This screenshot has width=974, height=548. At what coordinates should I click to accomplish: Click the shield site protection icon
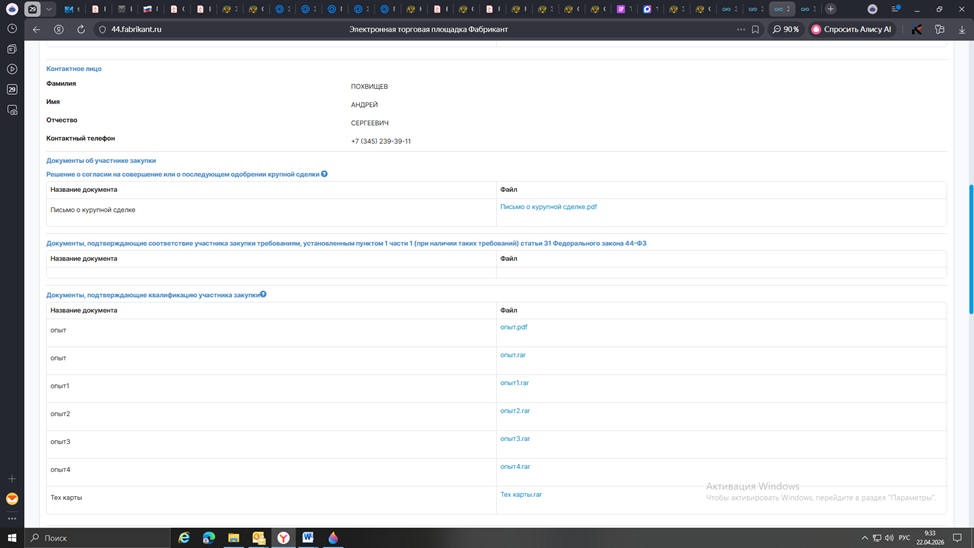(x=102, y=29)
